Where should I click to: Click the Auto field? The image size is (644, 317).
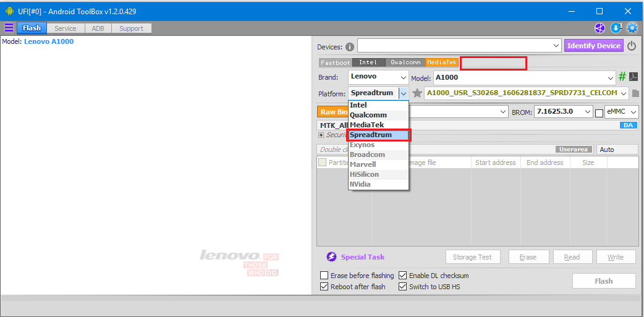617,150
